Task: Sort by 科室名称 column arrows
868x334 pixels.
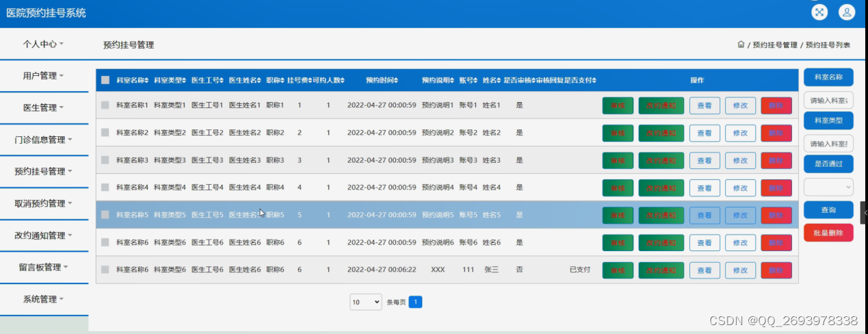Action: 147,80
